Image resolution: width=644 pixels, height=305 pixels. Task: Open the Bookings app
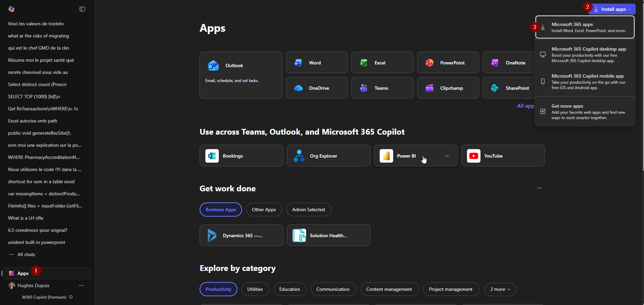tap(241, 156)
